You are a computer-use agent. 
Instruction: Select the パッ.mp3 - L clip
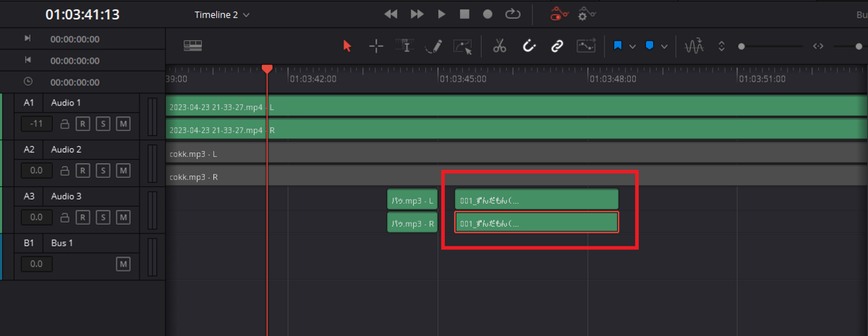412,199
